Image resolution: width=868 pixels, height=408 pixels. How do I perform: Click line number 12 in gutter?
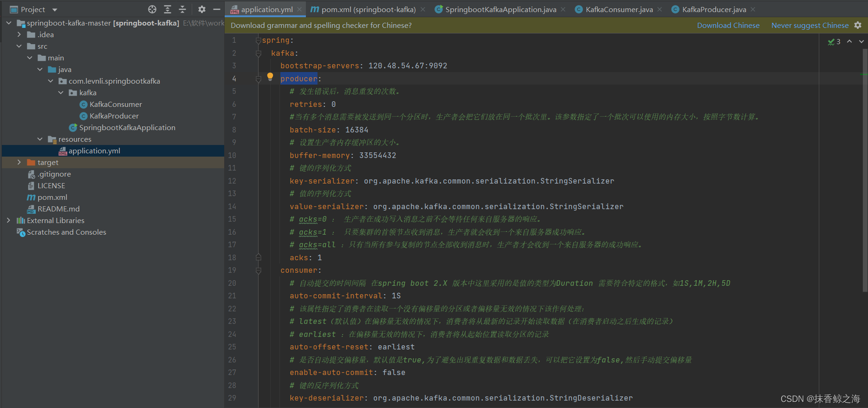232,181
